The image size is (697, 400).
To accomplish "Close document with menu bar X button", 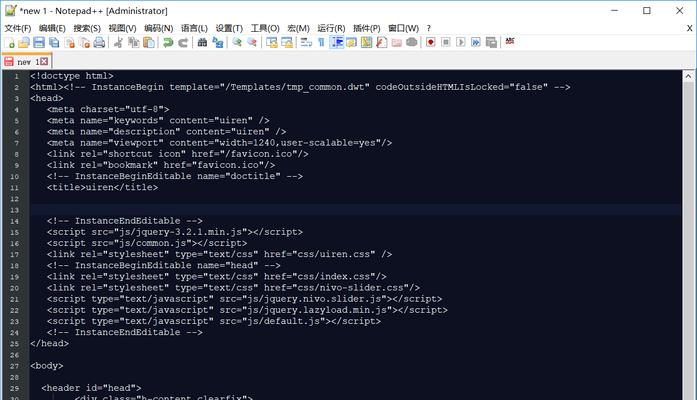I will (689, 28).
